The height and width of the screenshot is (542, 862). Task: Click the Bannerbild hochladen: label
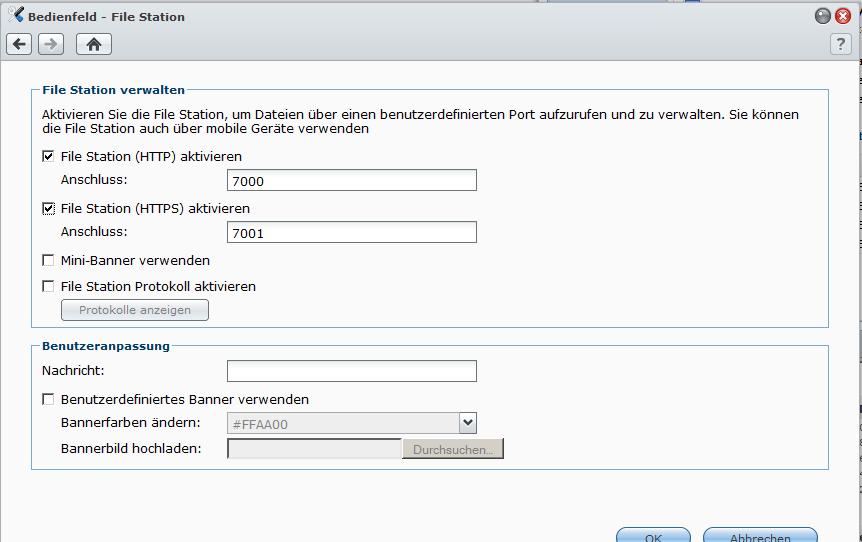tap(131, 449)
